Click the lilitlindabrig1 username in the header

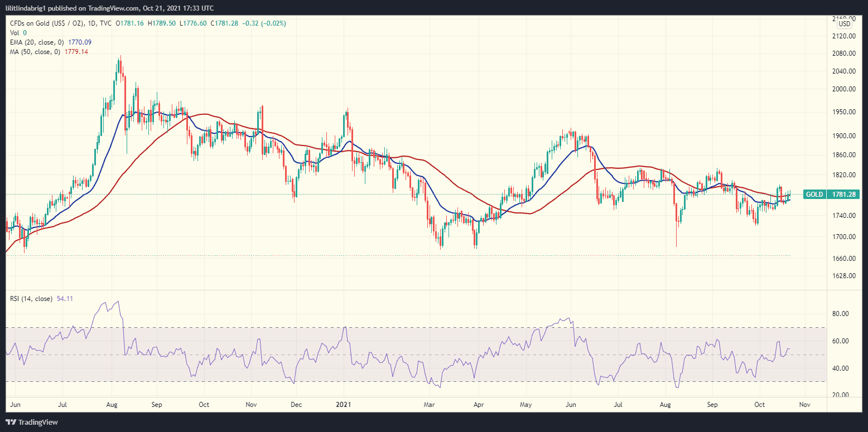(26, 8)
